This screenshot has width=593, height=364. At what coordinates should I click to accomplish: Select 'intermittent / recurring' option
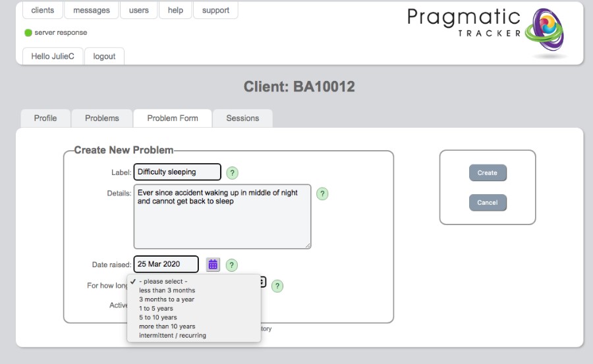(x=172, y=336)
